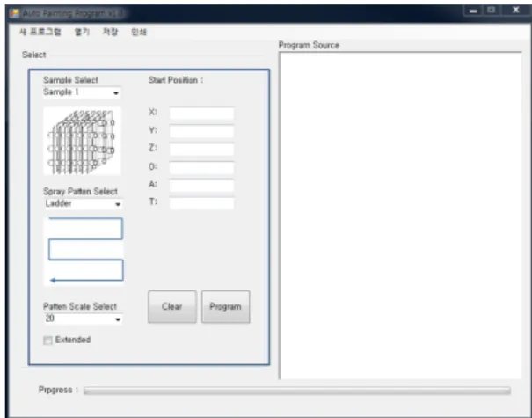Focus the O start position field
Screen dimensions: 532x418
pyautogui.click(x=201, y=167)
